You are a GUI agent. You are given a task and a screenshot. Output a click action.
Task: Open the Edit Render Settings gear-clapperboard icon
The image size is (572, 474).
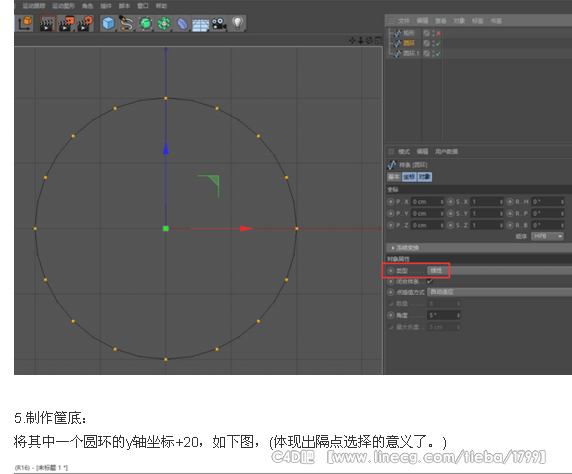(x=85, y=24)
